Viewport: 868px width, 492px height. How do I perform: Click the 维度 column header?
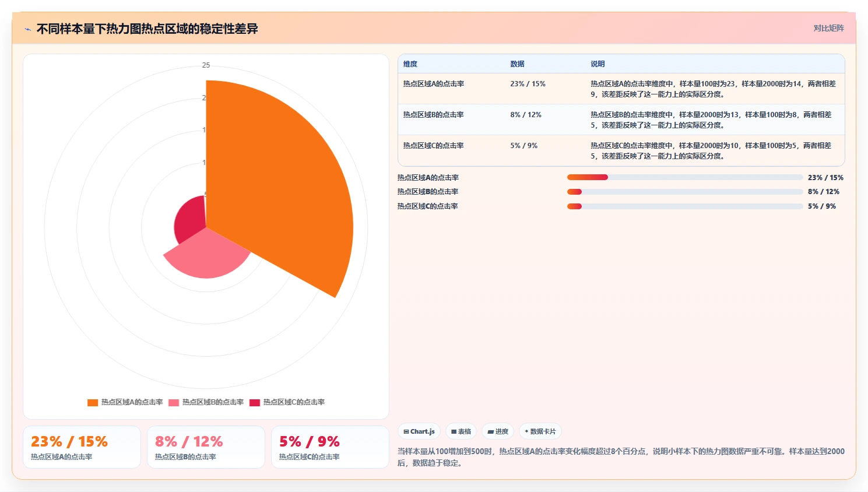coord(410,64)
